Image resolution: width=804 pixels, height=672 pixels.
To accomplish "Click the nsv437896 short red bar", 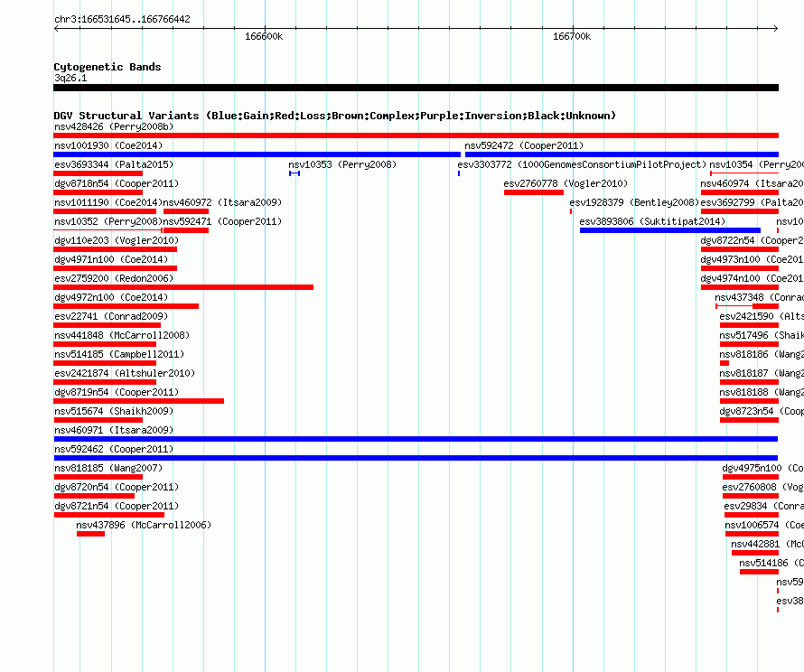I will coord(90,534).
